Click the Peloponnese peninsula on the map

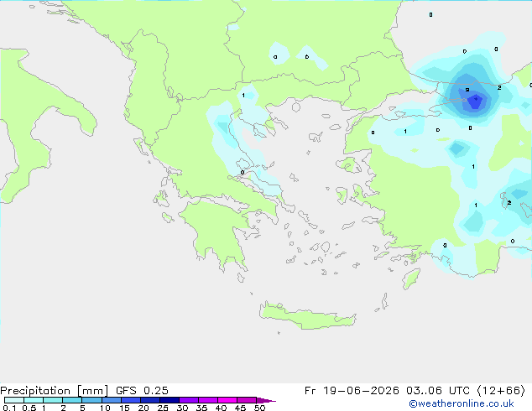click(x=217, y=232)
